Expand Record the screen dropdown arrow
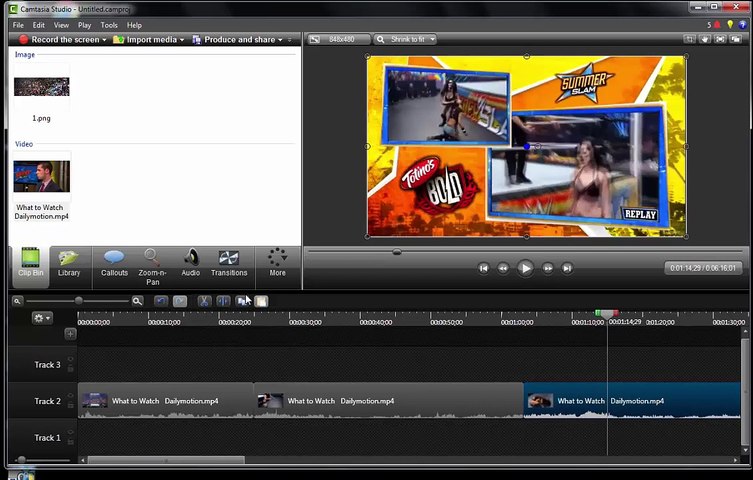The image size is (753, 480). coord(104,40)
